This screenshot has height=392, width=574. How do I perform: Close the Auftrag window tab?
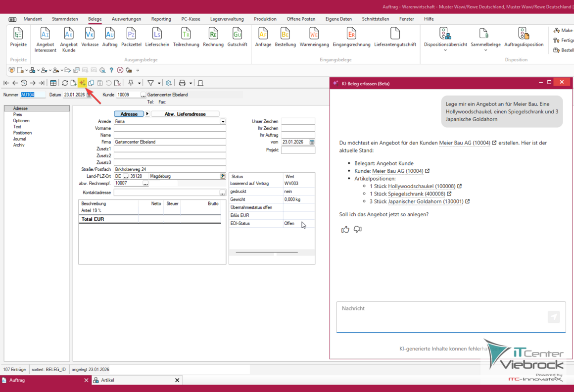tap(86, 380)
